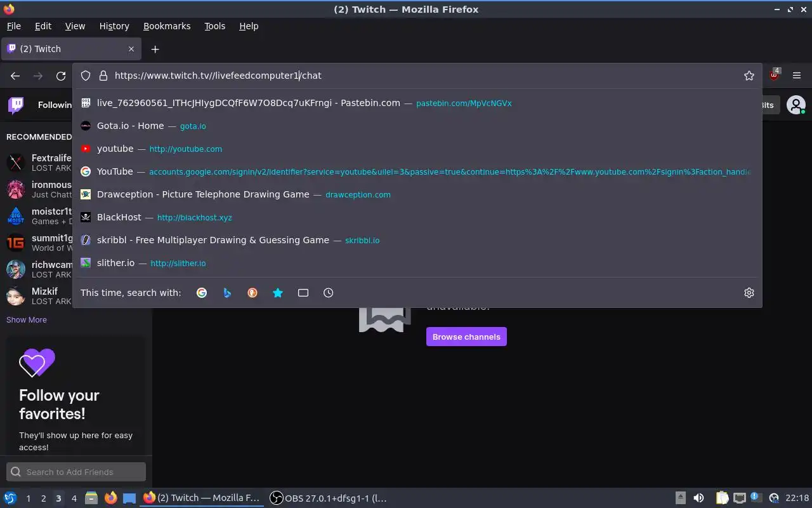Click the shield tracking protection icon
The height and width of the screenshot is (508, 812).
86,76
